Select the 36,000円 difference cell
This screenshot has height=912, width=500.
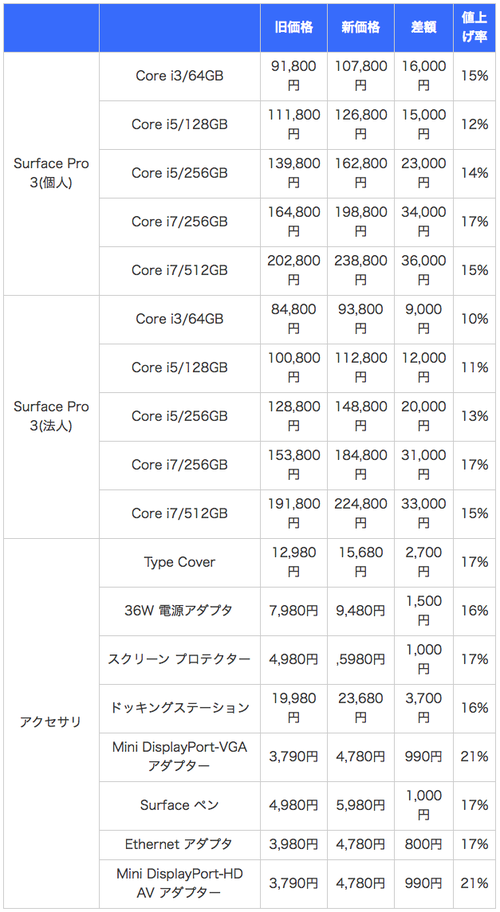(424, 270)
